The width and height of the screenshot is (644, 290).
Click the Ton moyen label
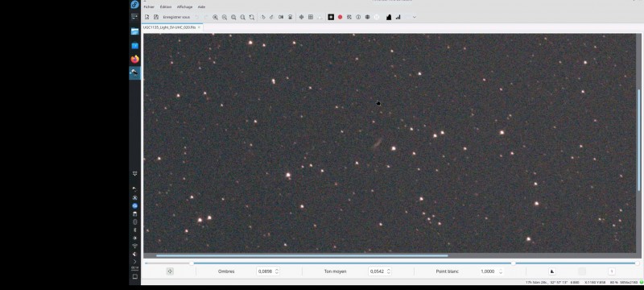335,271
